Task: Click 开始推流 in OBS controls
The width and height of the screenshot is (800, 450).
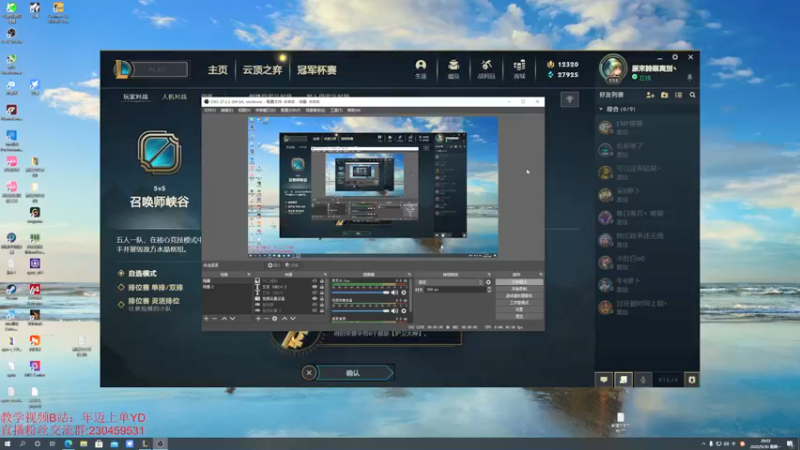Action: point(519,282)
